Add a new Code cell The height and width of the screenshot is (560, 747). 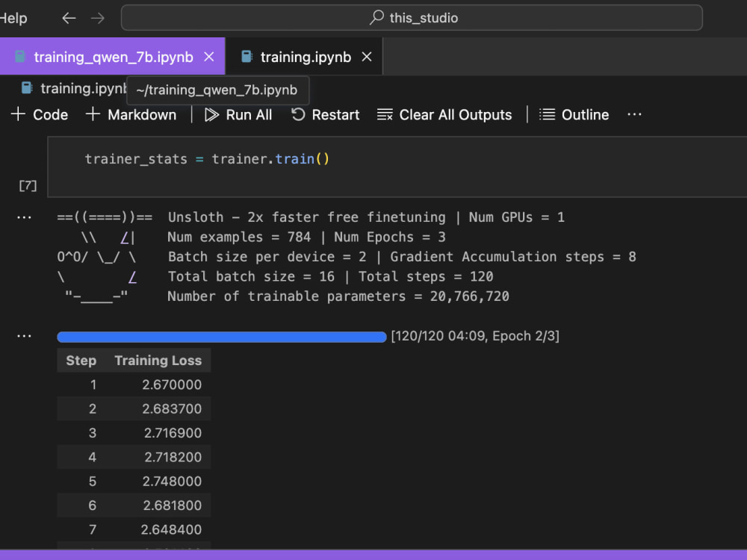pos(40,115)
